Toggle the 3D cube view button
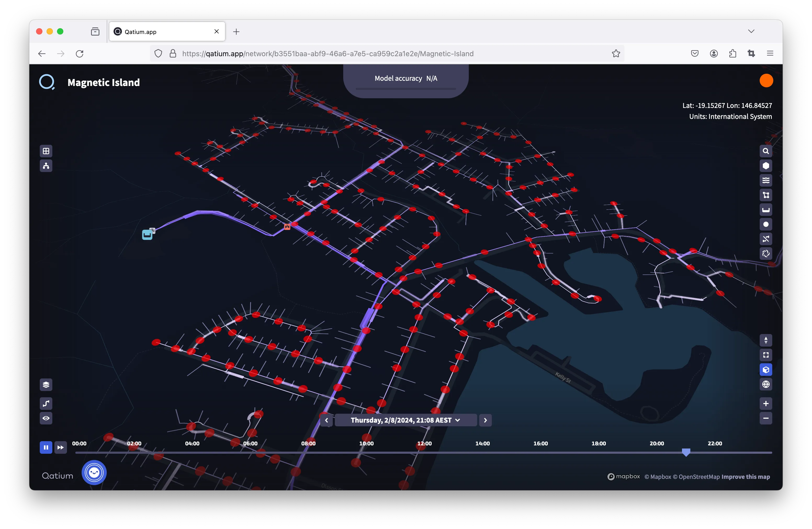 766,370
